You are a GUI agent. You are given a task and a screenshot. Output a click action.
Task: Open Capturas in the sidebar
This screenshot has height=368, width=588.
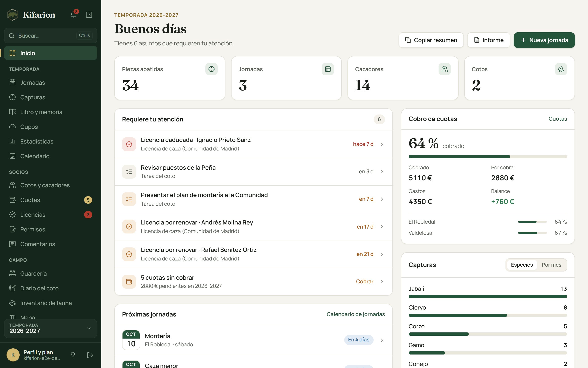pyautogui.click(x=51, y=97)
